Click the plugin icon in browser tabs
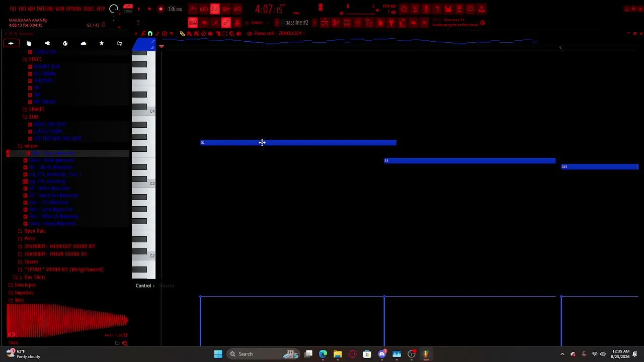Image resolution: width=644 pixels, height=362 pixels. tap(47, 43)
